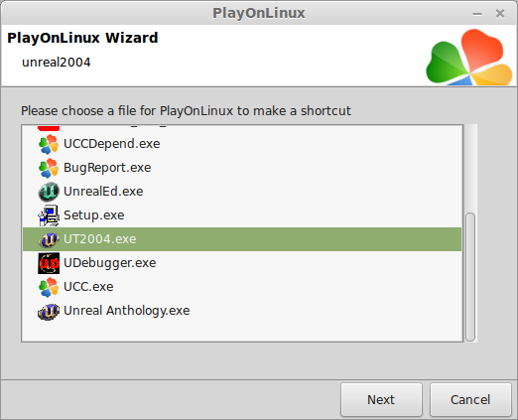Select UnrealEd.exe in the file list
Screen dimensions: 518x420
click(242, 192)
